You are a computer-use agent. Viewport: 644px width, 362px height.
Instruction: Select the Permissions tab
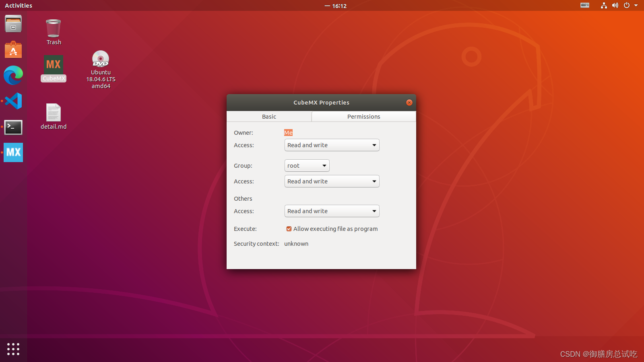tap(363, 116)
